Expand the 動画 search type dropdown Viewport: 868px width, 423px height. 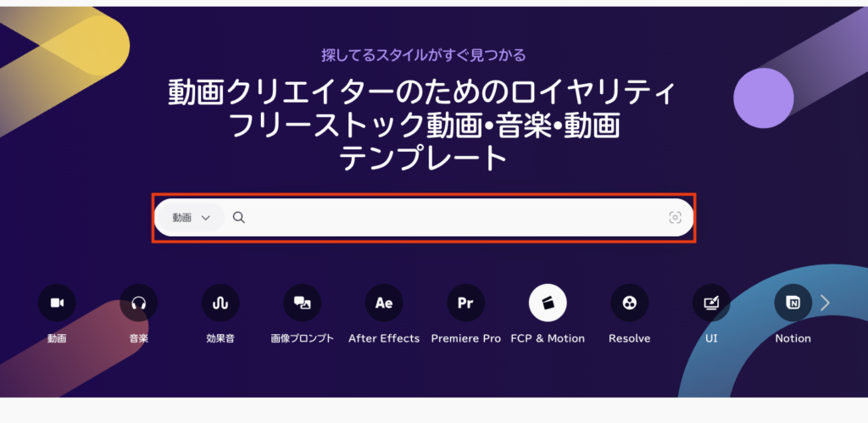[x=192, y=218]
